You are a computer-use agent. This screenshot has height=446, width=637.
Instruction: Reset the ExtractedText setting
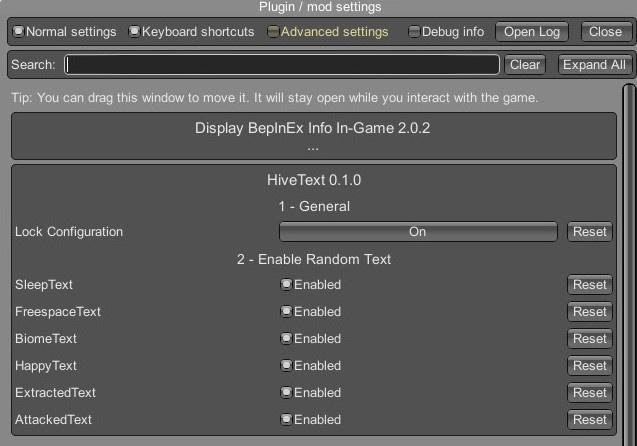tap(589, 393)
